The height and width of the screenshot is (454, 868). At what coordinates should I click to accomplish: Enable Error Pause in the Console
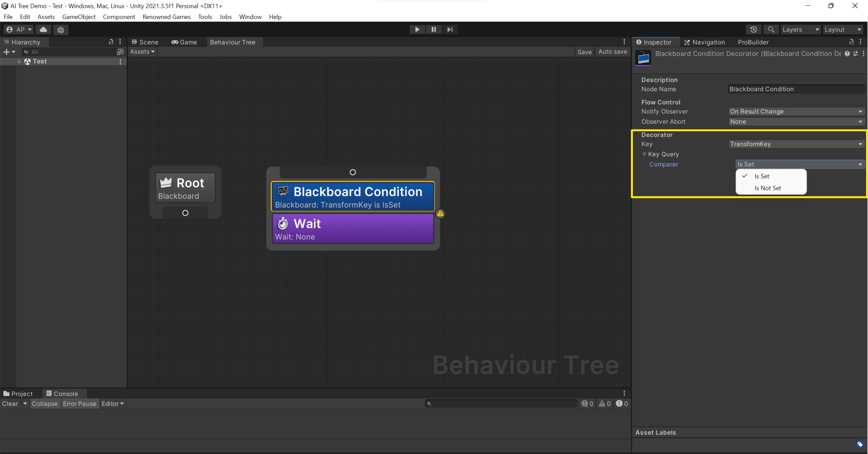[80, 403]
